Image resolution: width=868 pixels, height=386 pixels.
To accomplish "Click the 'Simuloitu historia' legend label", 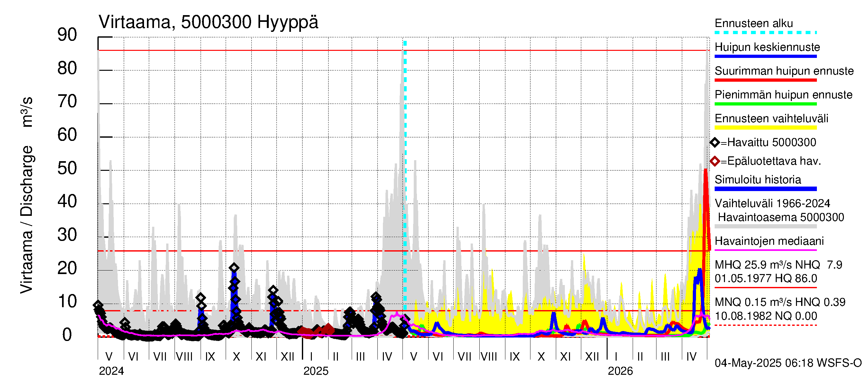I will coord(758,180).
